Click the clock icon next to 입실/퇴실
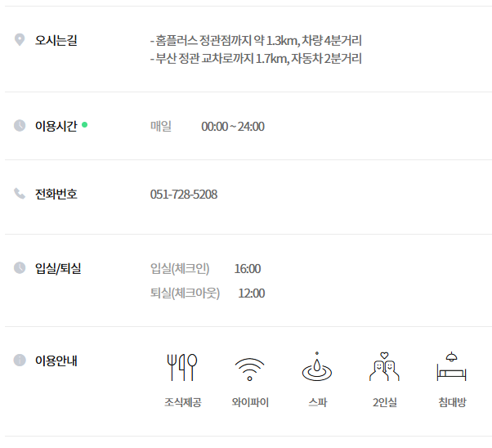 point(20,268)
